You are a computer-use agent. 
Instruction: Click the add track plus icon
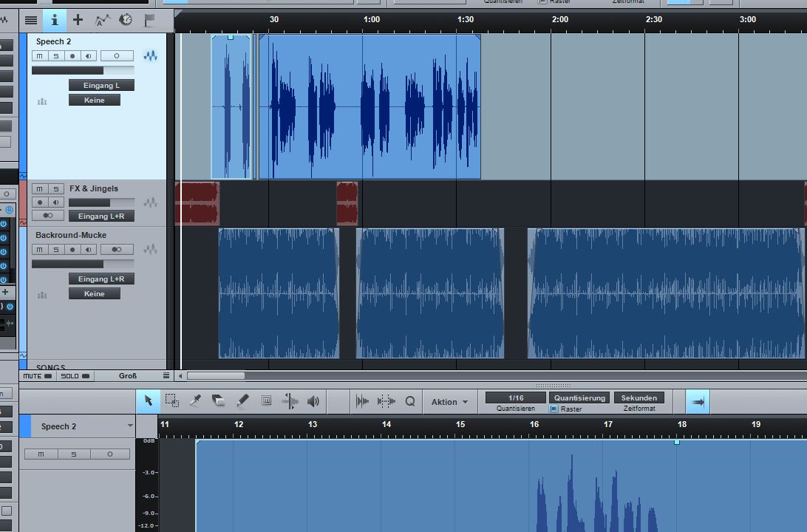78,20
